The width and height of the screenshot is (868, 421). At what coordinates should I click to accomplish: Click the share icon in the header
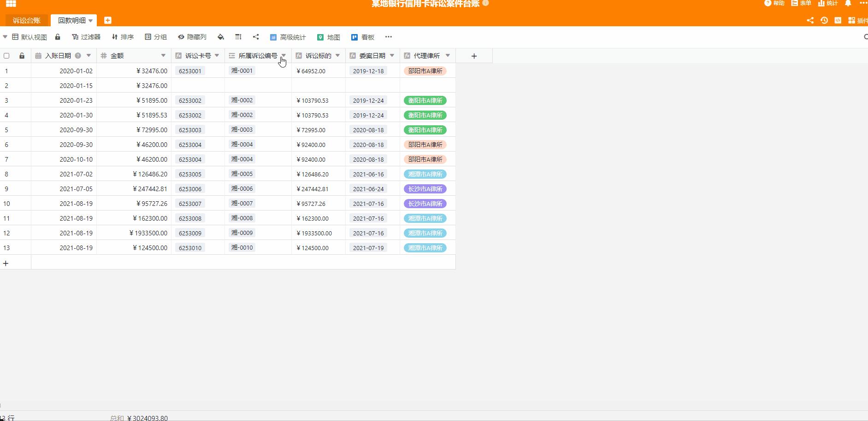(810, 20)
